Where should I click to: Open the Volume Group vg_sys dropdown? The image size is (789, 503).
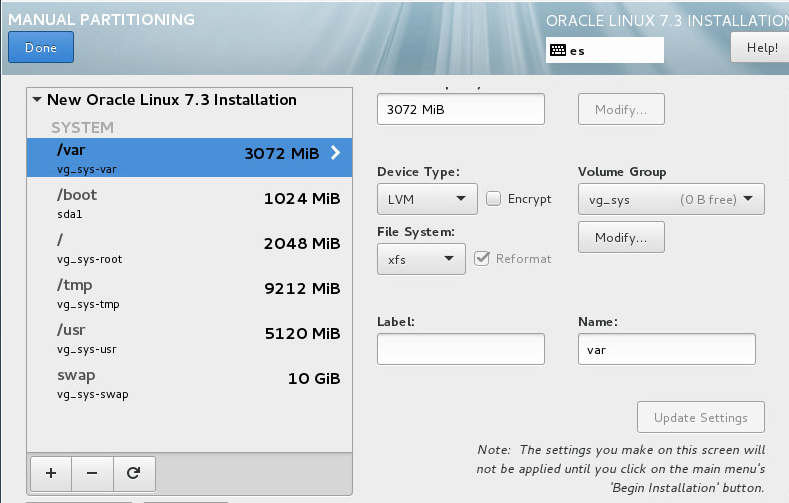[671, 199]
